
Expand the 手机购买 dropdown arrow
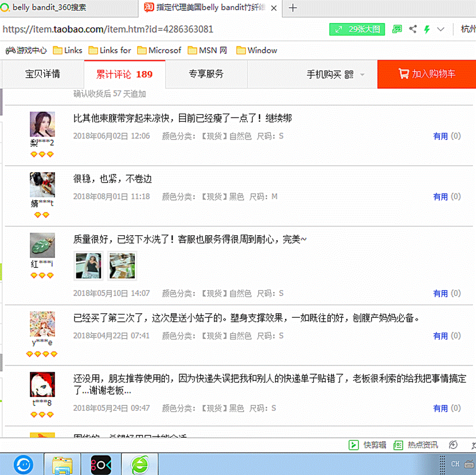(362, 75)
